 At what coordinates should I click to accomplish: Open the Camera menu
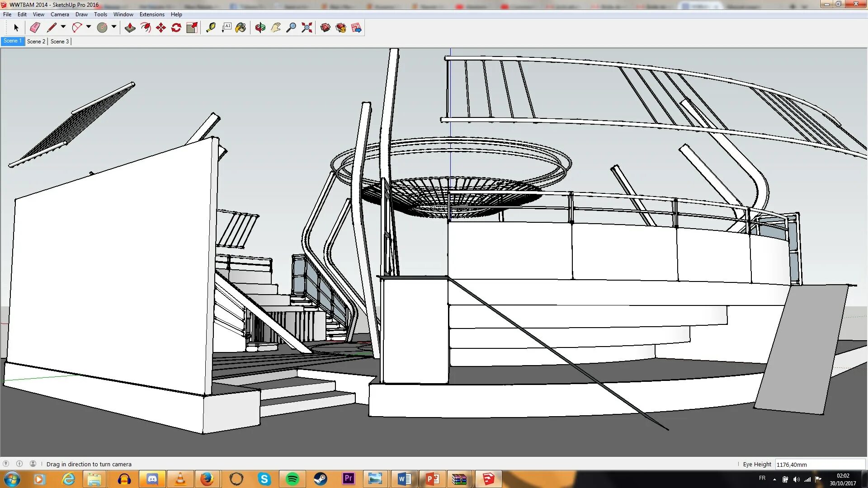tap(60, 14)
